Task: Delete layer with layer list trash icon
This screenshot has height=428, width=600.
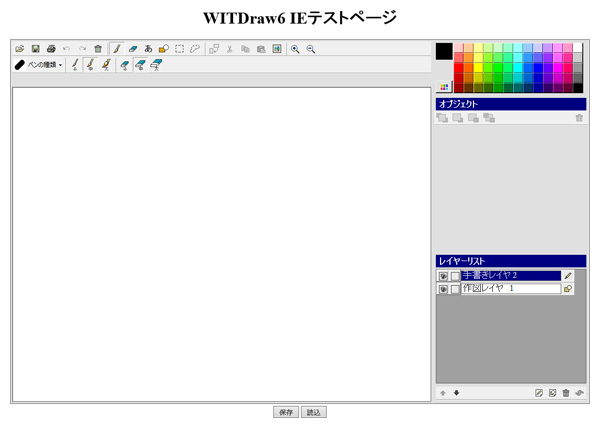Action: (566, 393)
